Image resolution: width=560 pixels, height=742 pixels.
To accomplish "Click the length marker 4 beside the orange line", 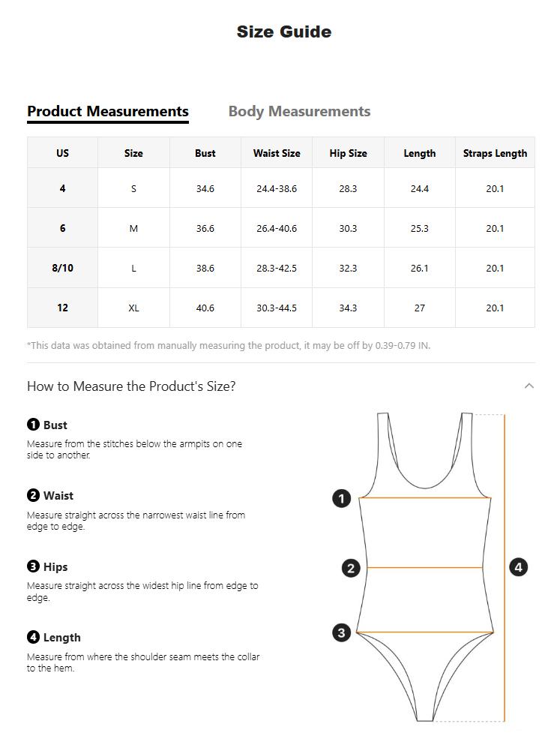I will pos(519,567).
